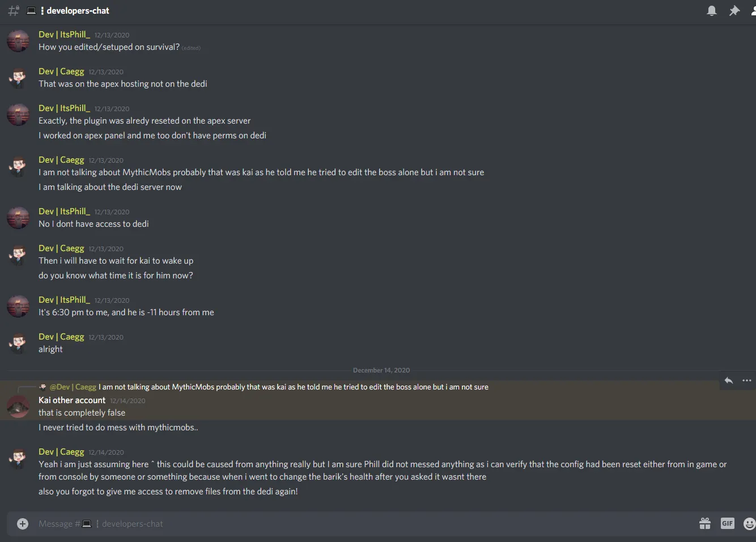Click Kai other account avatar

click(18, 406)
